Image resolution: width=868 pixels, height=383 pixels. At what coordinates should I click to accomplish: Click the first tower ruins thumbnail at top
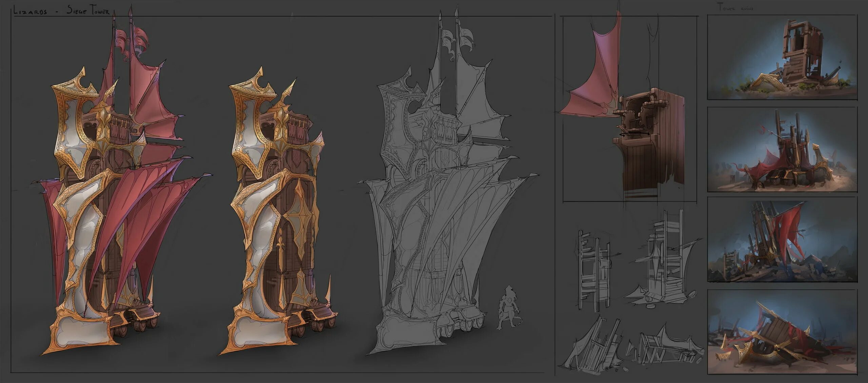coord(787,57)
